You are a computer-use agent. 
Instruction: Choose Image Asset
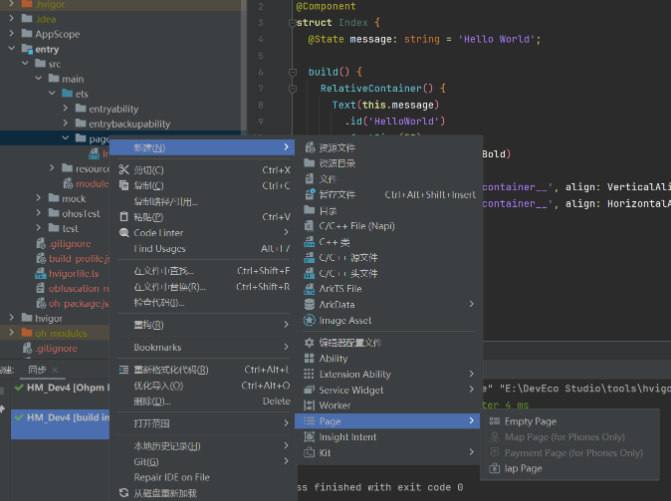click(389, 320)
